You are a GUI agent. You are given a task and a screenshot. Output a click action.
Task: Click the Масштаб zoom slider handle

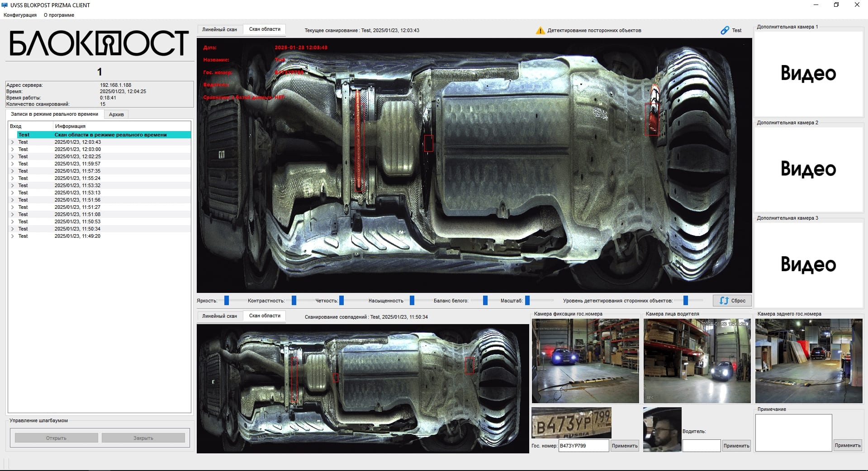coord(527,301)
